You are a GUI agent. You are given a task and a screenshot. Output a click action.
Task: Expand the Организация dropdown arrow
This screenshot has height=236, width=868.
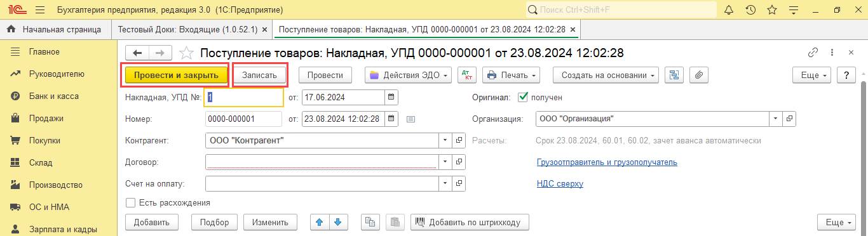[x=776, y=119]
